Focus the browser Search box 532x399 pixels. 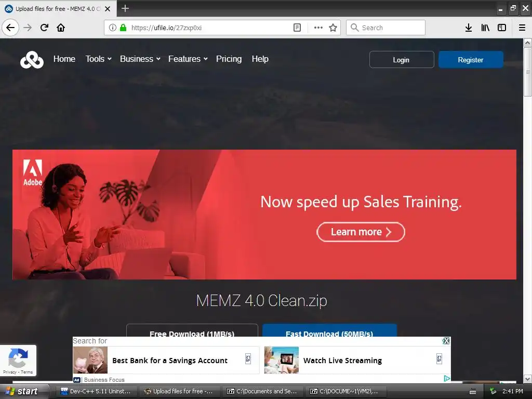[386, 28]
